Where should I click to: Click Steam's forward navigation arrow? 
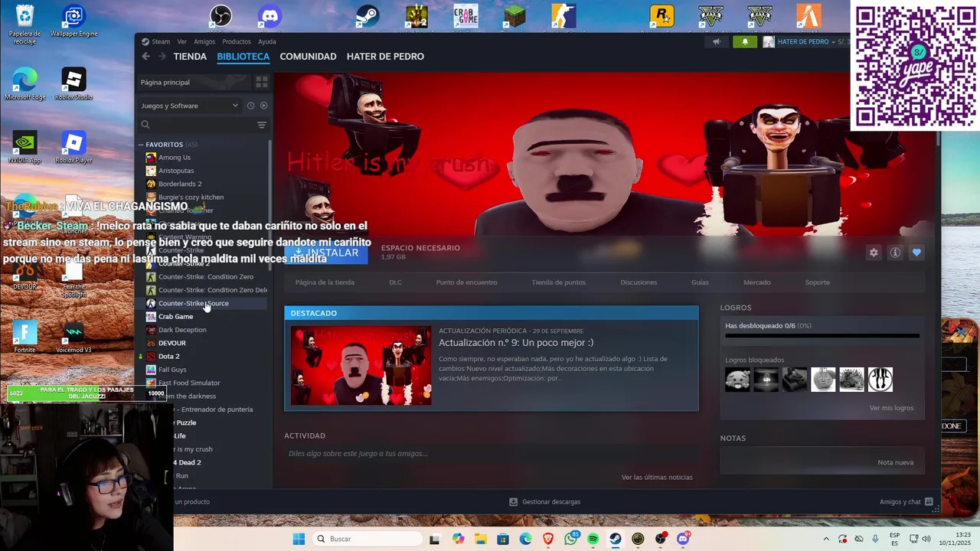click(x=162, y=57)
